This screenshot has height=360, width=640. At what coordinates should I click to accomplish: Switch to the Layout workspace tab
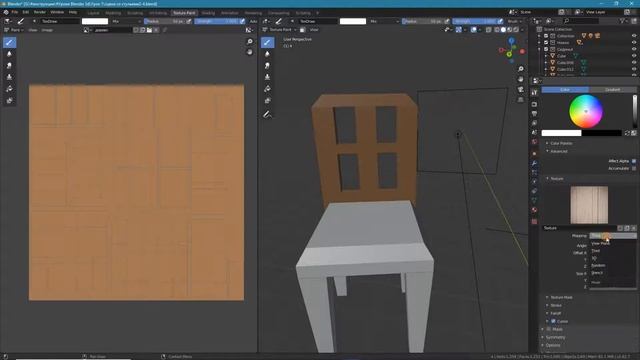93,13
